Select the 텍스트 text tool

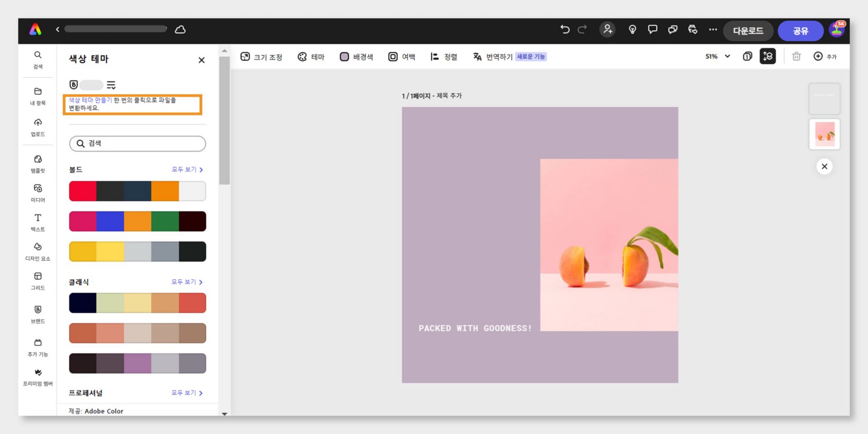pos(38,222)
